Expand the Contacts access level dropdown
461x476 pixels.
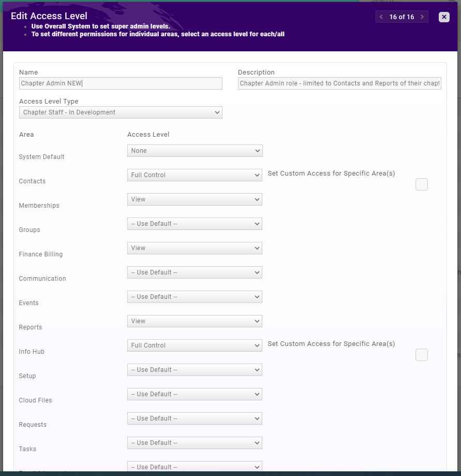point(195,175)
